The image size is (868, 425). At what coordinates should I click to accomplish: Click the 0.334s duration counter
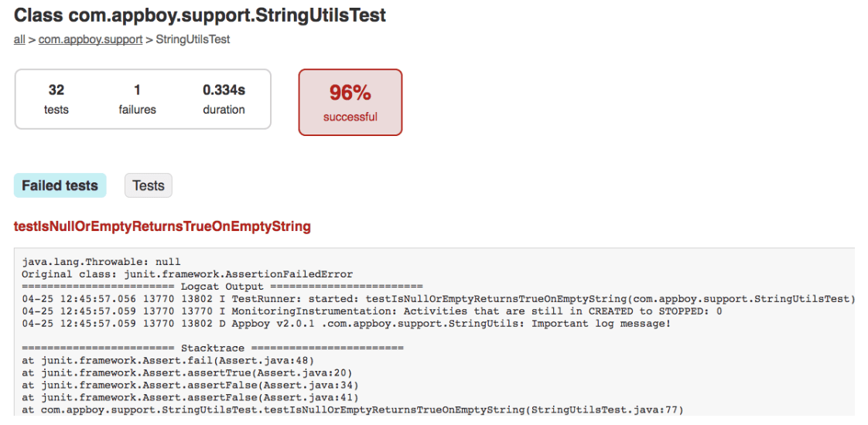click(224, 99)
